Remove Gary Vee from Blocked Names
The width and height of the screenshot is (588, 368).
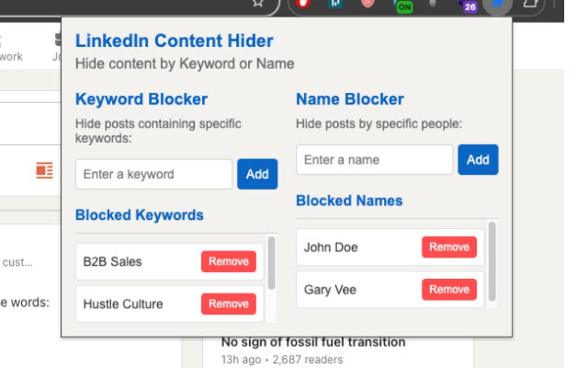point(450,290)
